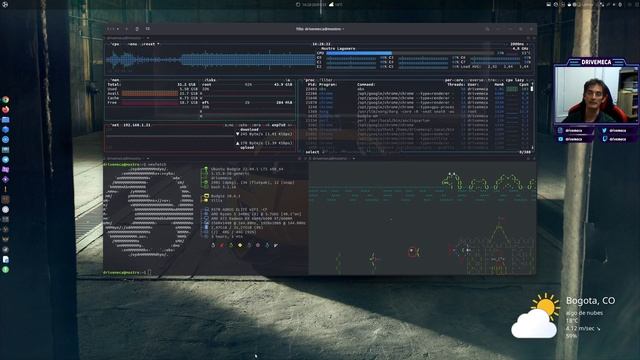The height and width of the screenshot is (360, 640).
Task: Click the fourth icon on Tilix title bar left
Action: [x=147, y=29]
